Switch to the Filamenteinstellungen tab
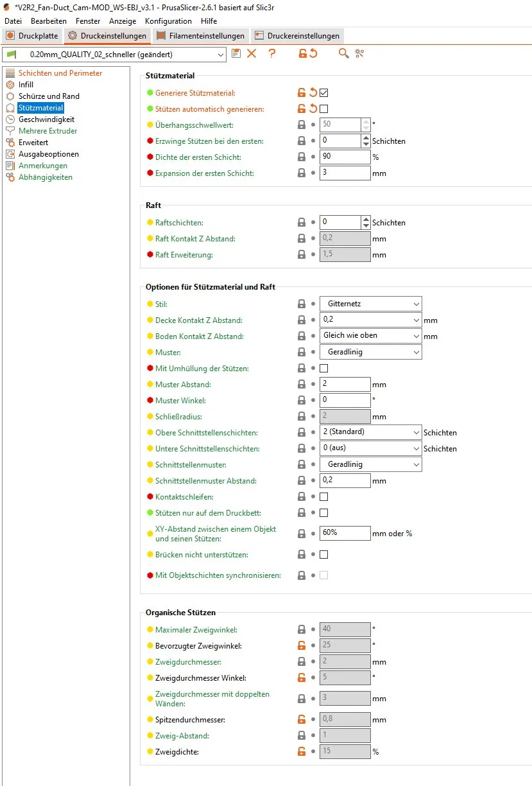The image size is (532, 786). (201, 36)
